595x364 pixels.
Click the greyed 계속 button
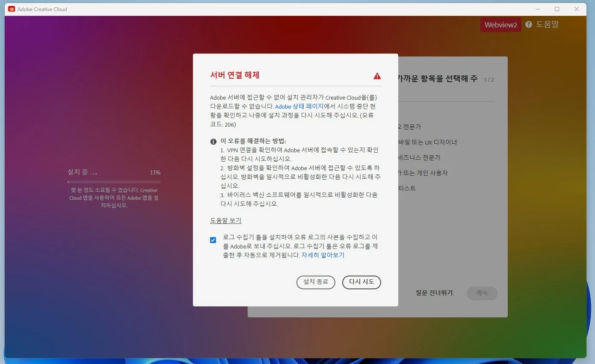pyautogui.click(x=482, y=293)
